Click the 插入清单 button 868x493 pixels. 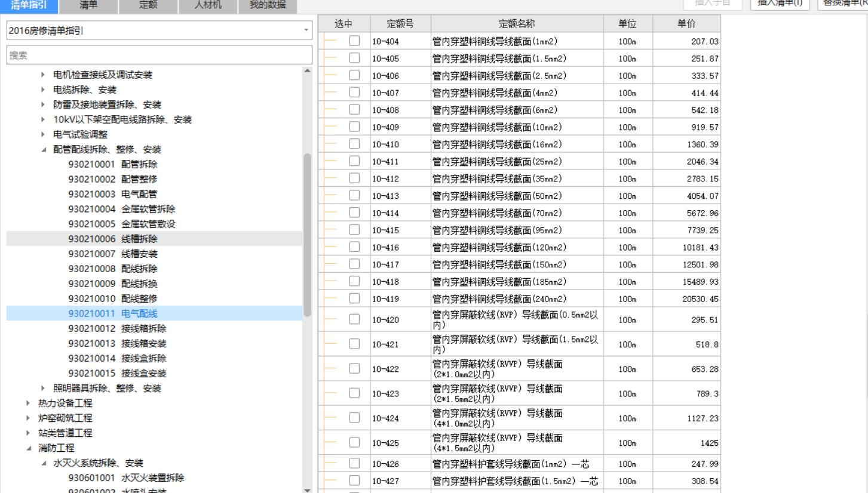pyautogui.click(x=780, y=4)
